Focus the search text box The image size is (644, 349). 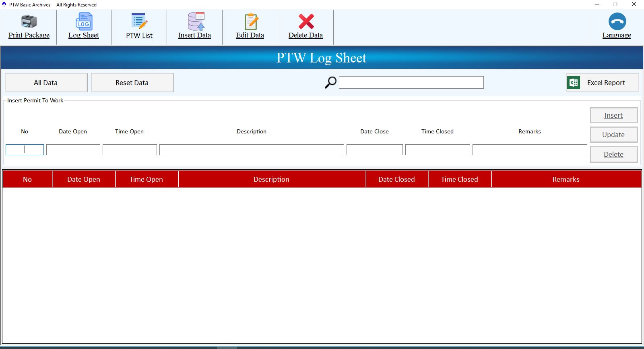[x=411, y=82]
